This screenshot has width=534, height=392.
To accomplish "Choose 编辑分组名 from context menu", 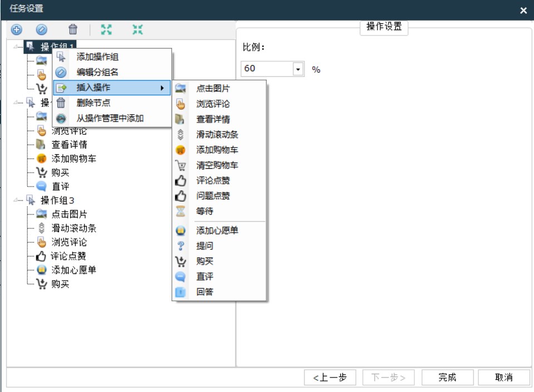I will pos(112,72).
